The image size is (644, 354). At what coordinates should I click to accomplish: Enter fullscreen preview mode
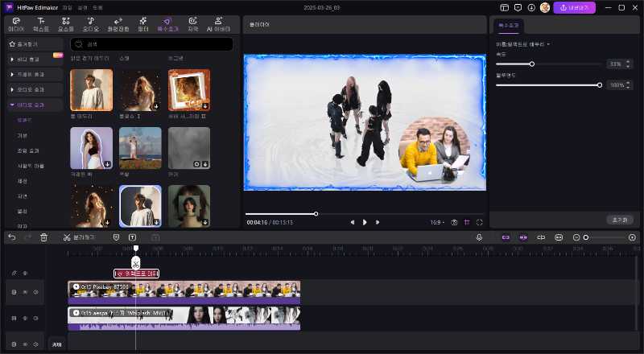(x=479, y=222)
